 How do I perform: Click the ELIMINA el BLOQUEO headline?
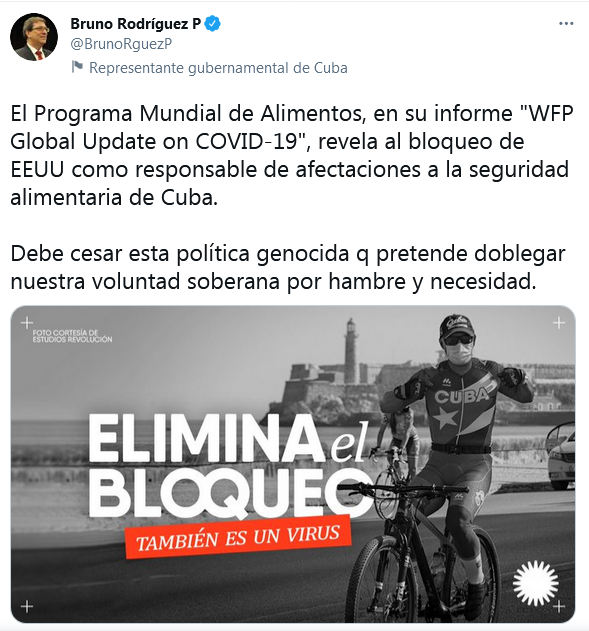tap(229, 465)
